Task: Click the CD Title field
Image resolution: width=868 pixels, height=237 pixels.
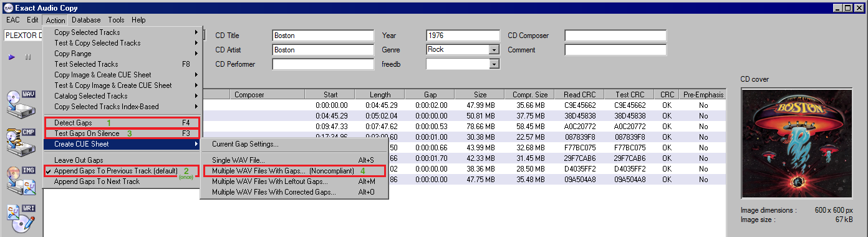Action: [x=323, y=36]
